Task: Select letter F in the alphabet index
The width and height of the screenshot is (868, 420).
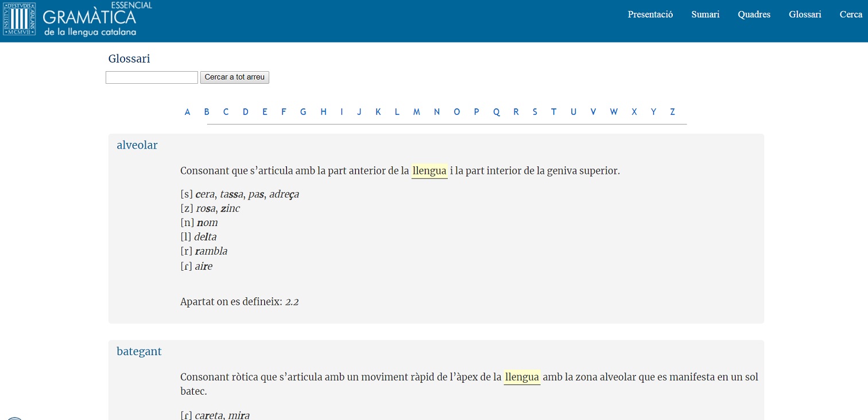Action: pyautogui.click(x=284, y=112)
